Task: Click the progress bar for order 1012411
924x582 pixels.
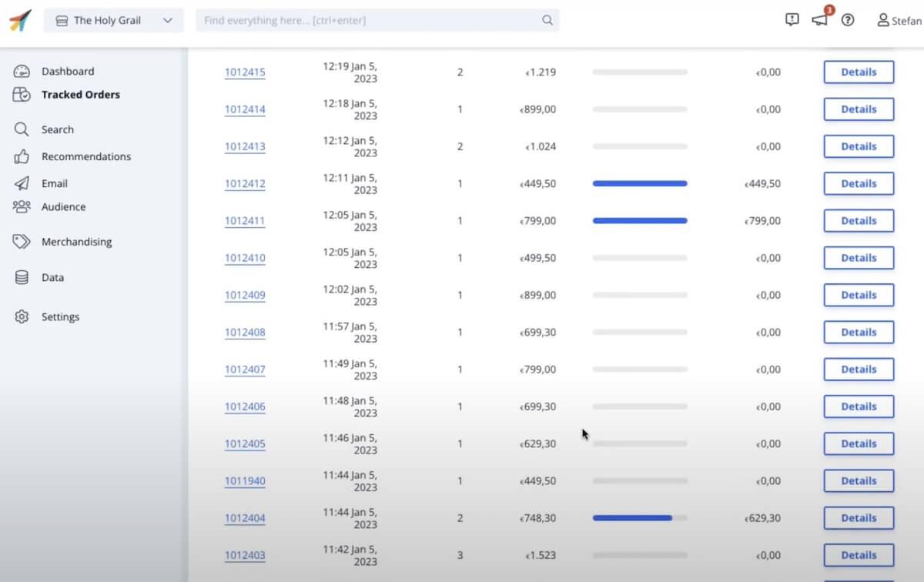Action: pos(640,221)
